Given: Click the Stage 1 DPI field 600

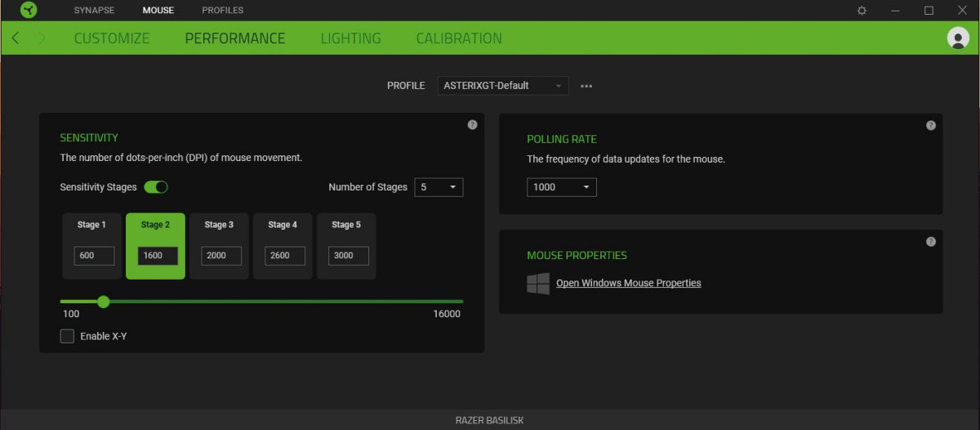Looking at the screenshot, I should pyautogui.click(x=94, y=255).
